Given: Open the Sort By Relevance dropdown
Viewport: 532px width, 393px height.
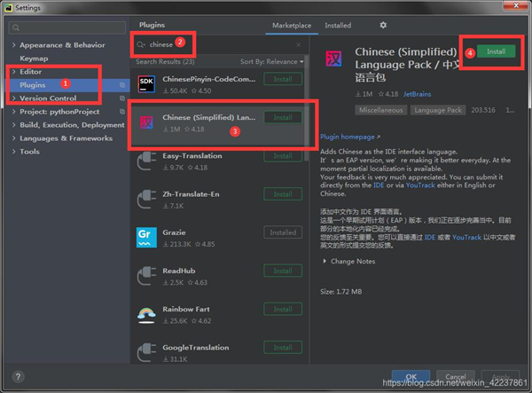Looking at the screenshot, I should point(271,61).
